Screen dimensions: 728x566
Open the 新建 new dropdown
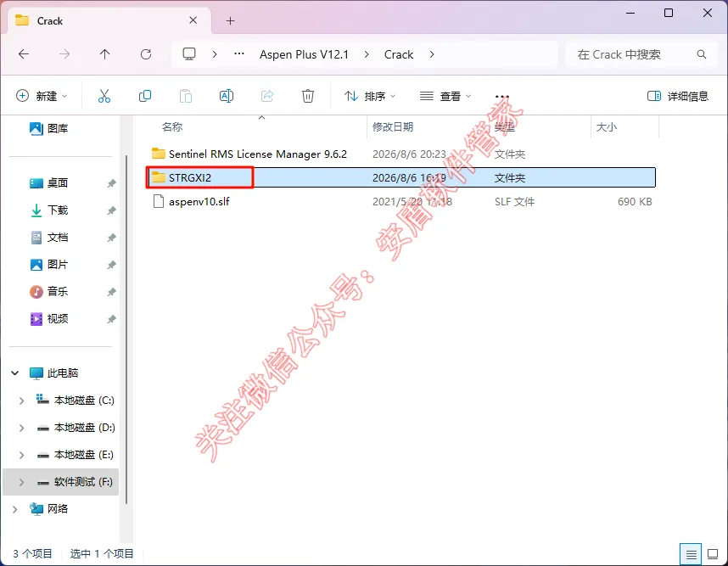(42, 96)
